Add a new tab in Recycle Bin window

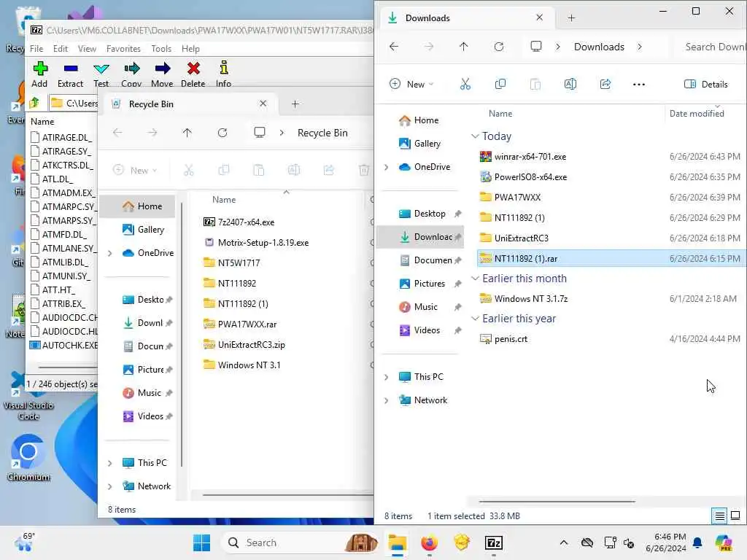tap(295, 104)
